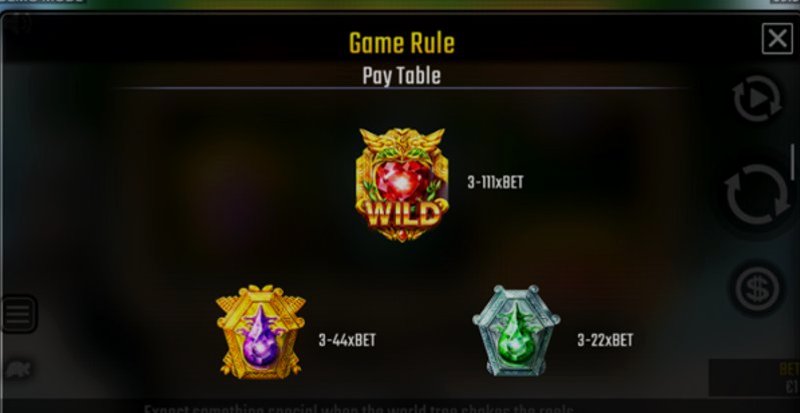This screenshot has width=800, height=413.
Task: Close the Game Rule panel
Action: click(x=777, y=38)
